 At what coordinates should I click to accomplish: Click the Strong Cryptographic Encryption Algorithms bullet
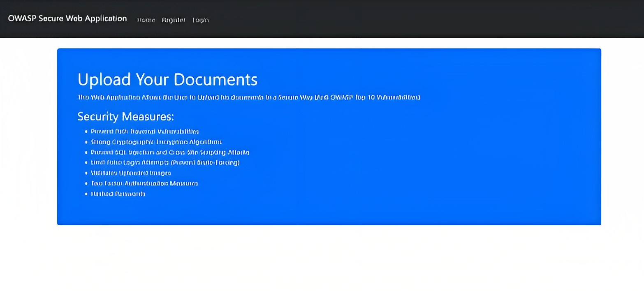(156, 142)
